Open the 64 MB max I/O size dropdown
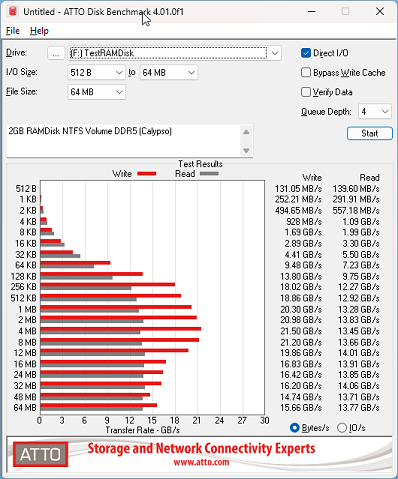This screenshot has height=479, width=398. (x=169, y=72)
